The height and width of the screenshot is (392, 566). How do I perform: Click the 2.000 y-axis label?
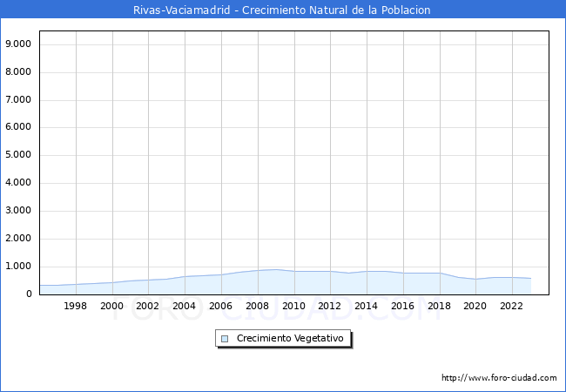click(18, 238)
